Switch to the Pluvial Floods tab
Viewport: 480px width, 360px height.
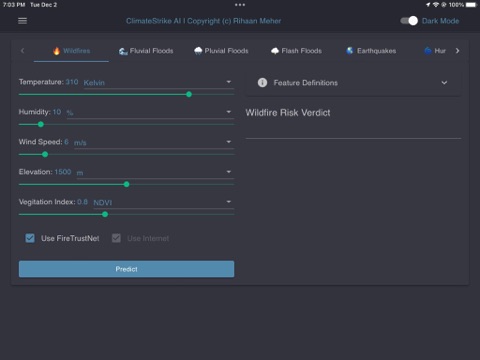point(221,51)
